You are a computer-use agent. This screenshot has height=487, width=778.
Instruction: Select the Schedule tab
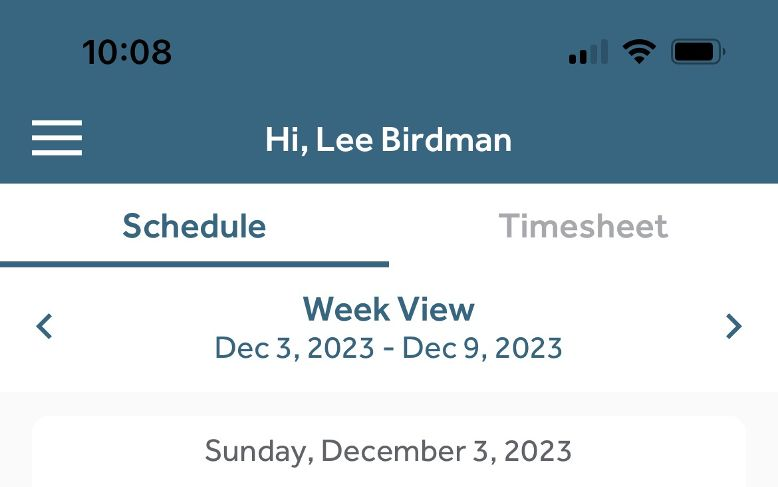point(194,226)
